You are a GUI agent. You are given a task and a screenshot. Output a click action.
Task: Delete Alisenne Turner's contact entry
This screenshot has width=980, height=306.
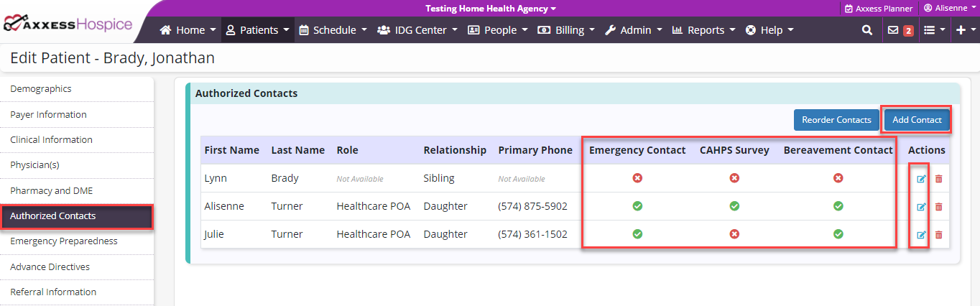[938, 207]
